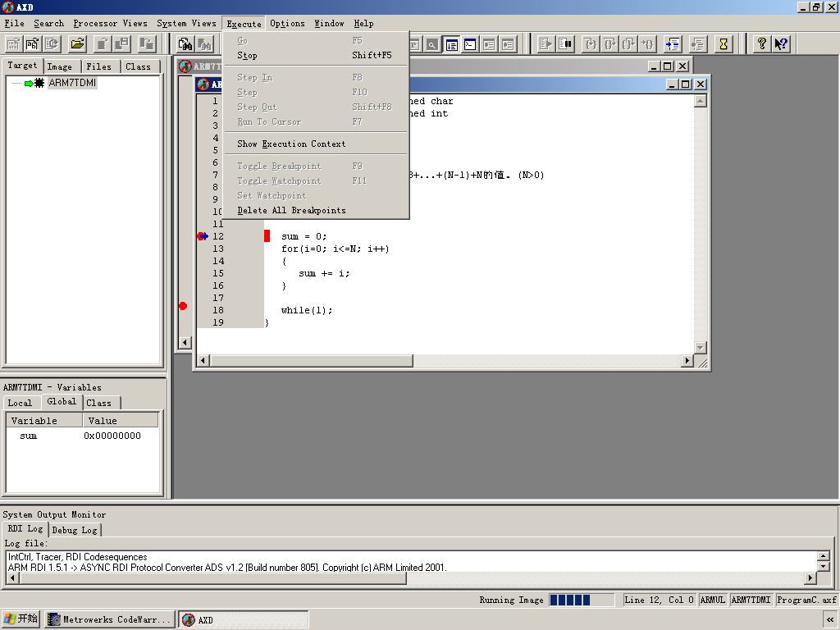Click the source horizontal scrollbar right arrow
Viewport: 840px width, 630px height.
click(687, 361)
